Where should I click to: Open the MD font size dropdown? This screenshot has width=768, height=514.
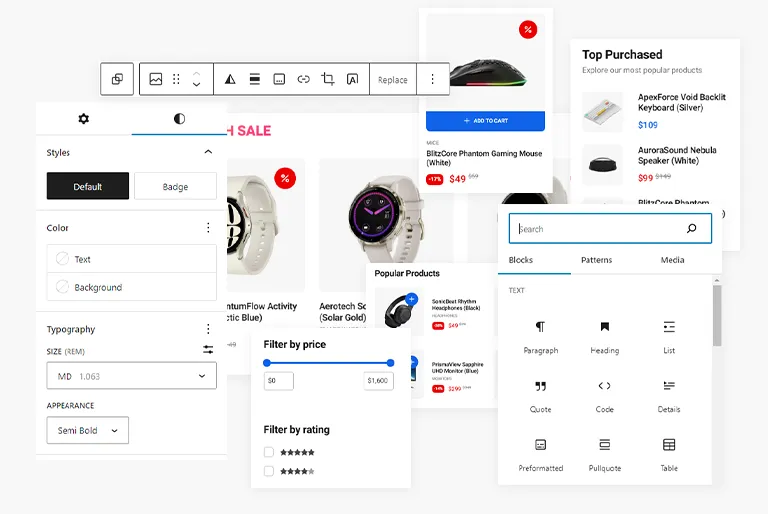tap(131, 376)
